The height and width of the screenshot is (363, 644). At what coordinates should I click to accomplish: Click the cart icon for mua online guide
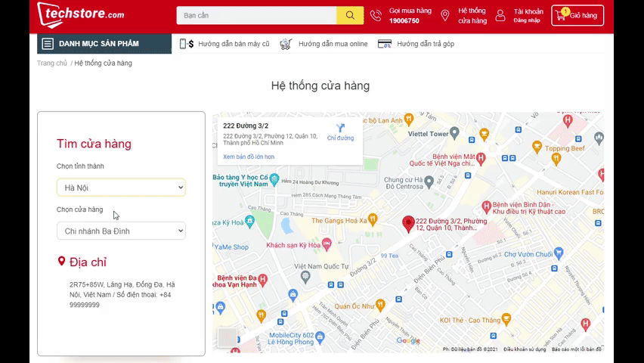coord(286,44)
